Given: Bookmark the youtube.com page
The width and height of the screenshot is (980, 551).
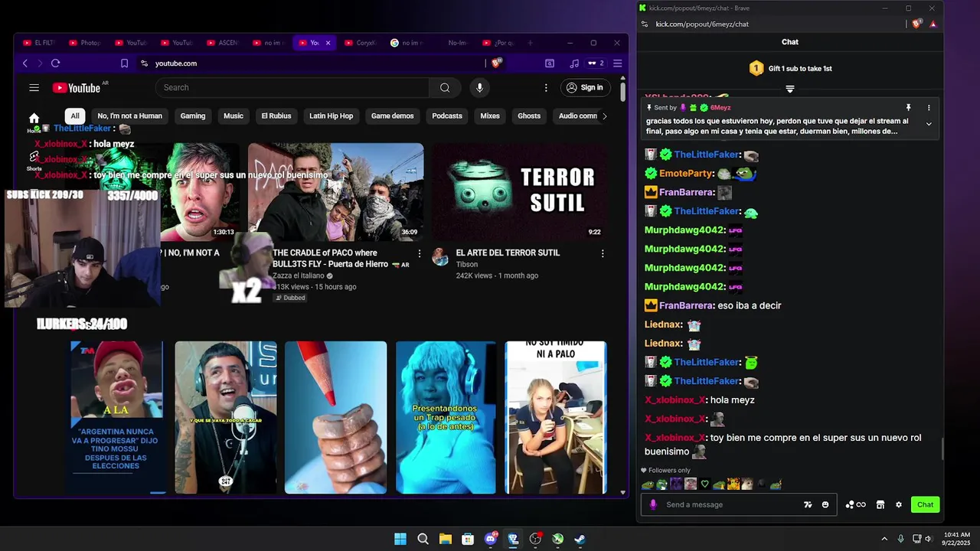Looking at the screenshot, I should [x=124, y=64].
